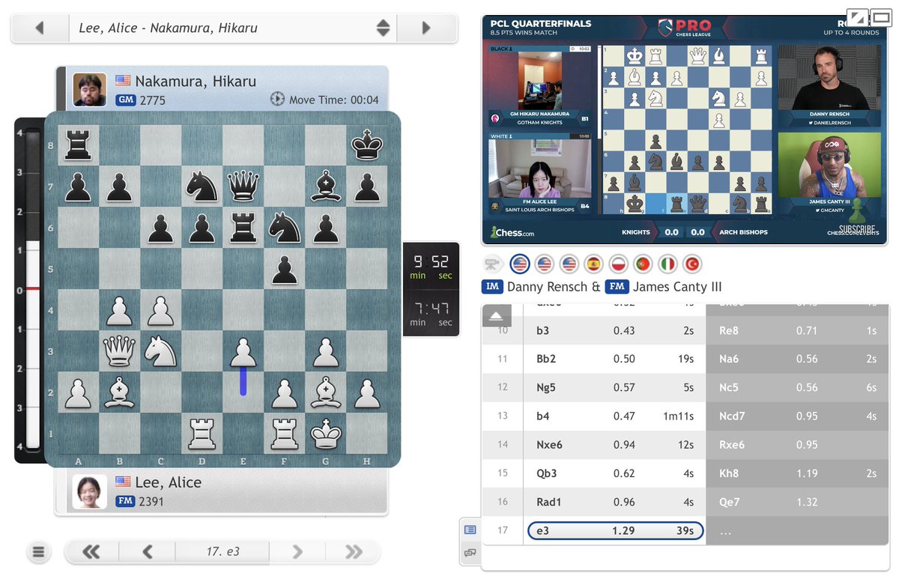Screen dimensions: 899x588
Task: Click the black knight on f6
Action: point(284,227)
